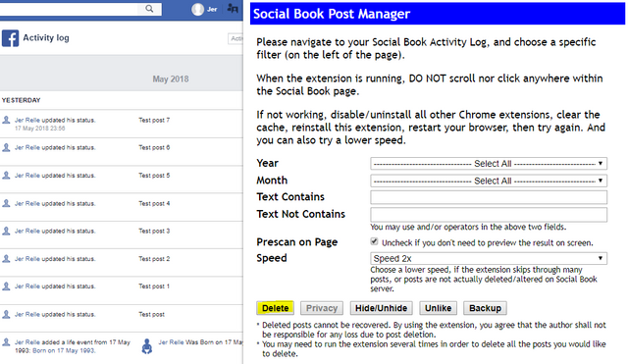628x364 pixels.
Task: Click person icon beside Test post 5 entry
Action: 6,176
